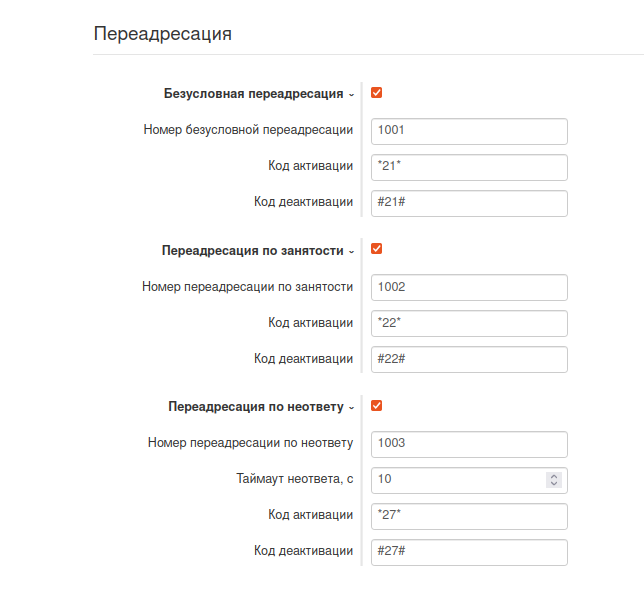Click the Переадресация page heading
Viewport: 644px width, 589px height.
[163, 34]
